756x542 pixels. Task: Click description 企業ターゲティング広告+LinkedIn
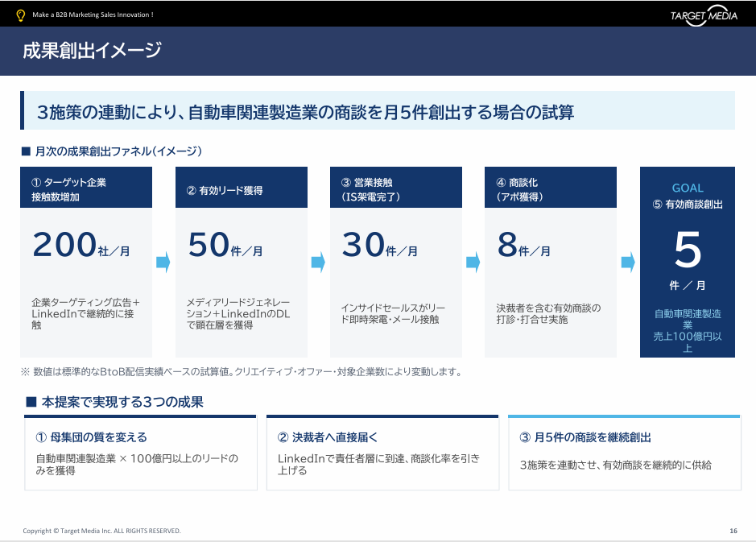(x=86, y=313)
